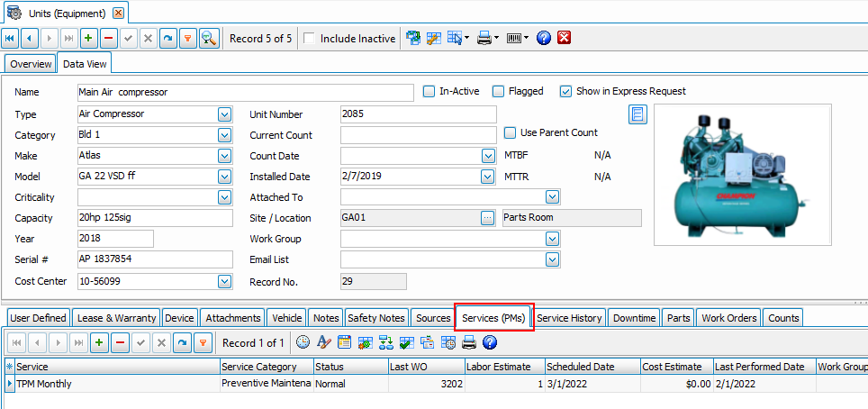Click the Serial # field
Screen dimensions: 868x409
[155, 259]
